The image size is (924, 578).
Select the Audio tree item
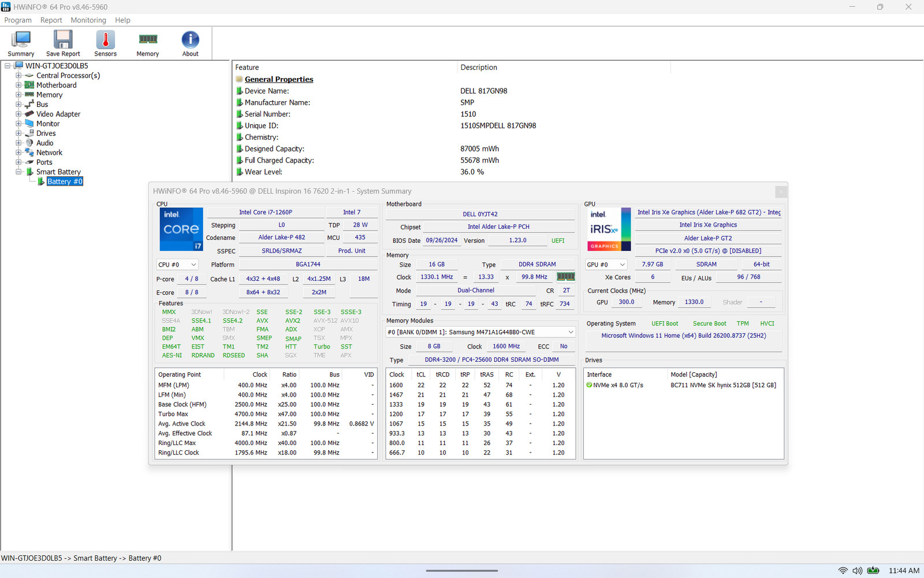45,143
